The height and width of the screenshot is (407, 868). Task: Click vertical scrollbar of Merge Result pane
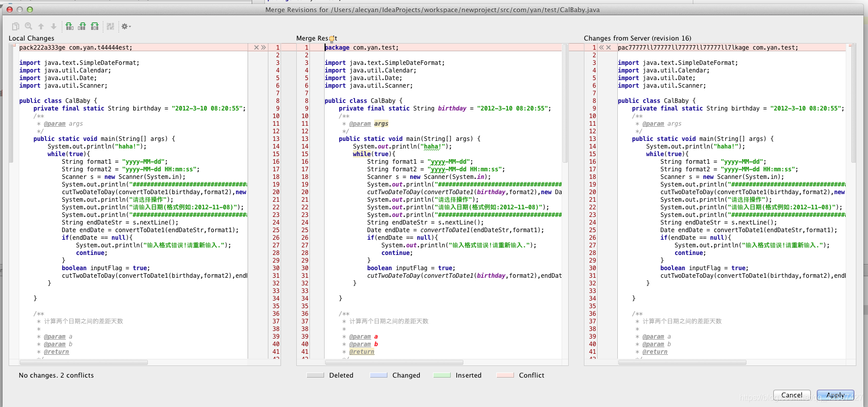(x=565, y=104)
